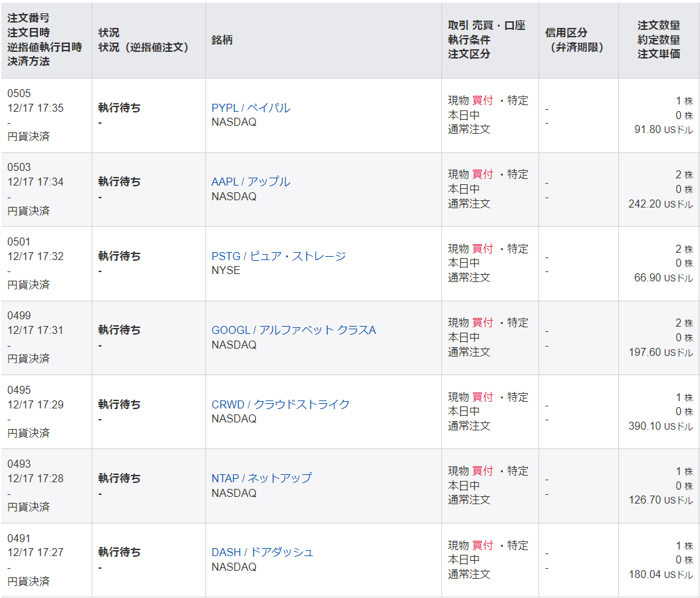
Task: Click order time 12/17 17:34
Action: click(x=35, y=182)
